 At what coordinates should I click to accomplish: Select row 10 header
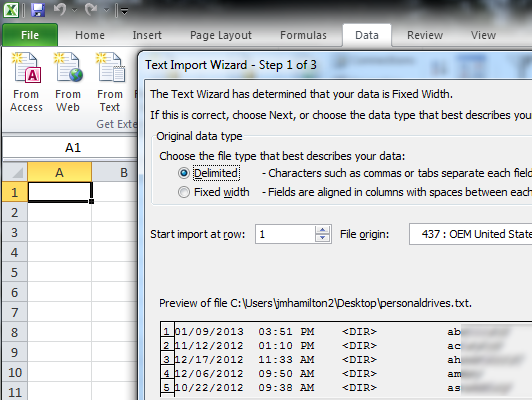(x=15, y=373)
